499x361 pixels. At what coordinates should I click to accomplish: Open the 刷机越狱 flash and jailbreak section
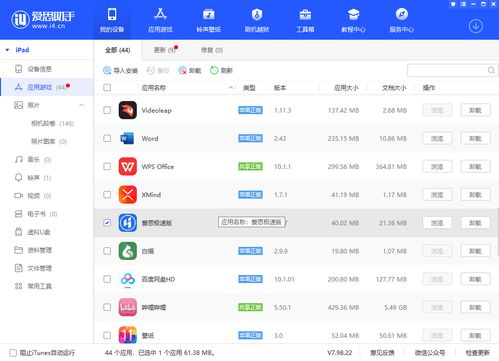coord(257,20)
